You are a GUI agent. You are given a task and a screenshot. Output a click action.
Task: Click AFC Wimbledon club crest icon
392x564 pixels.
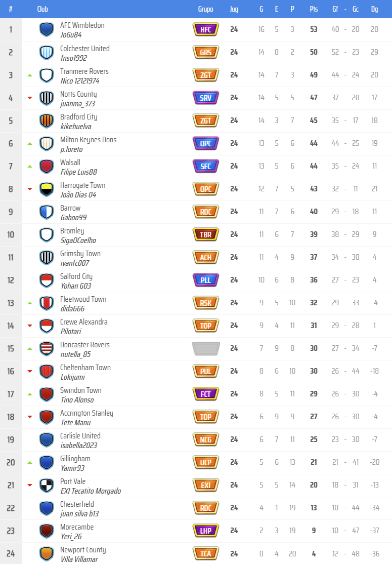pos(47,29)
